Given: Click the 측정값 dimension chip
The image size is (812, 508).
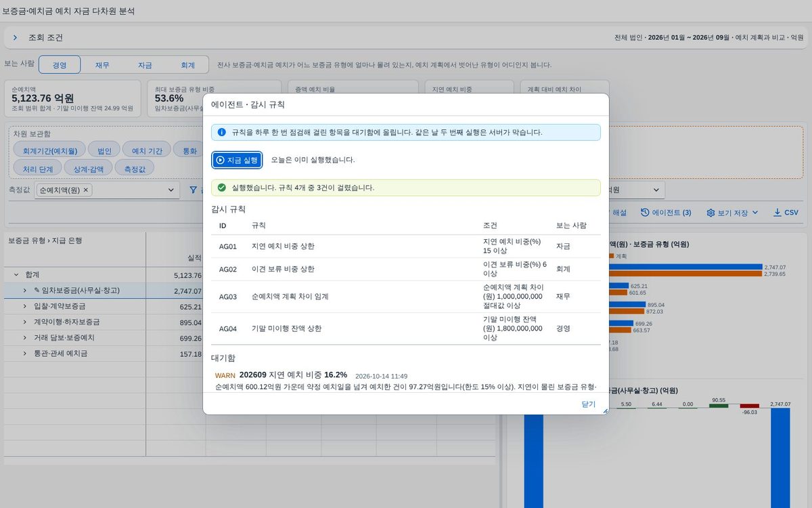Looking at the screenshot, I should tap(135, 168).
